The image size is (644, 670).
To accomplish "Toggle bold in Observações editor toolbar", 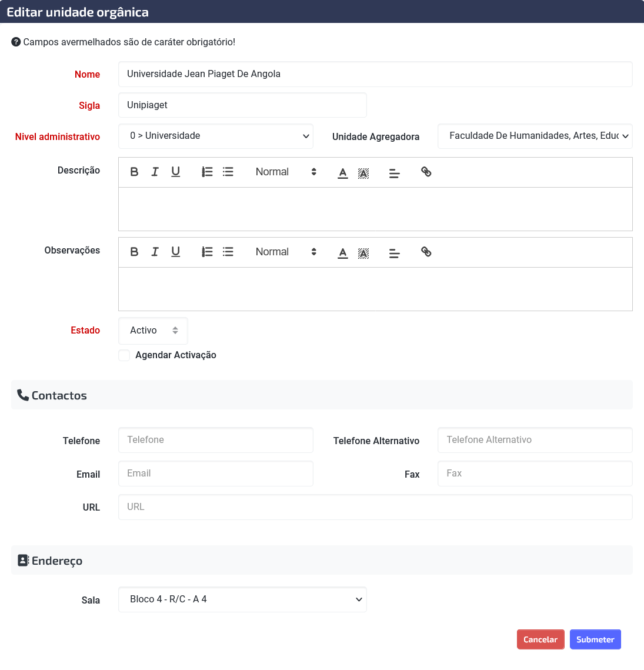I will click(x=134, y=252).
